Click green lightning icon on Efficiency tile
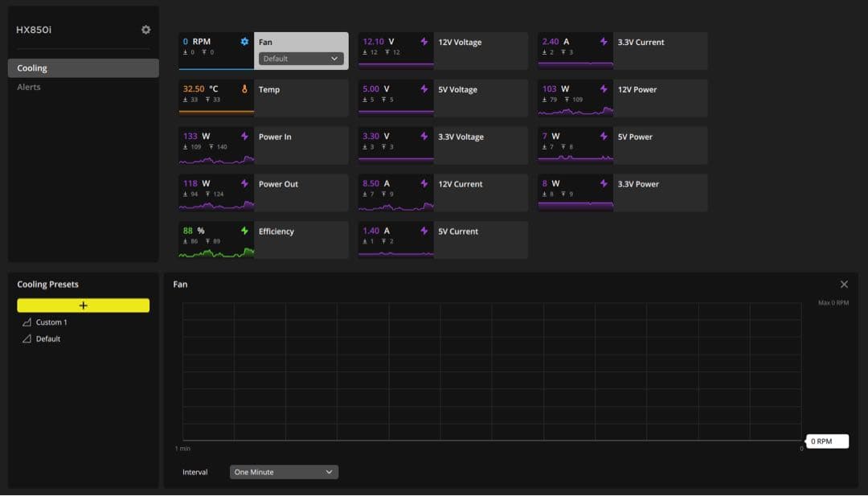 (x=244, y=231)
